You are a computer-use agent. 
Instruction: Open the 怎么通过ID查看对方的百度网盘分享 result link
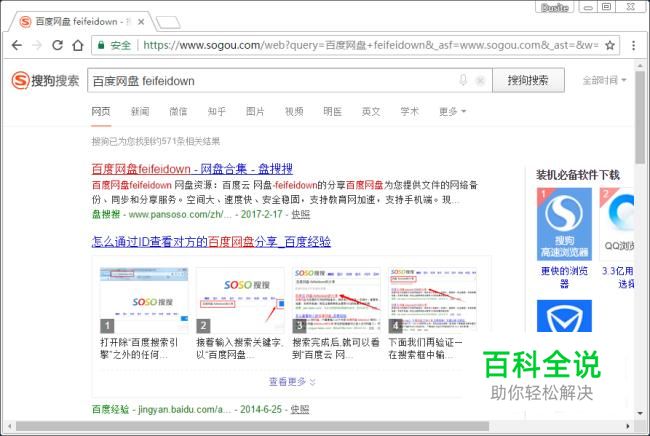click(x=211, y=242)
